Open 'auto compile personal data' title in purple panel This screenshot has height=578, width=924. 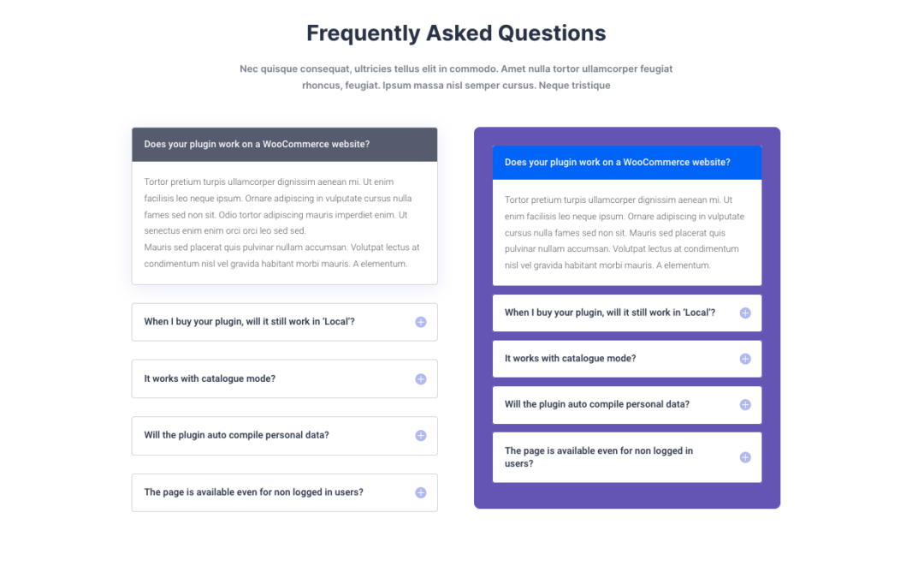point(596,404)
